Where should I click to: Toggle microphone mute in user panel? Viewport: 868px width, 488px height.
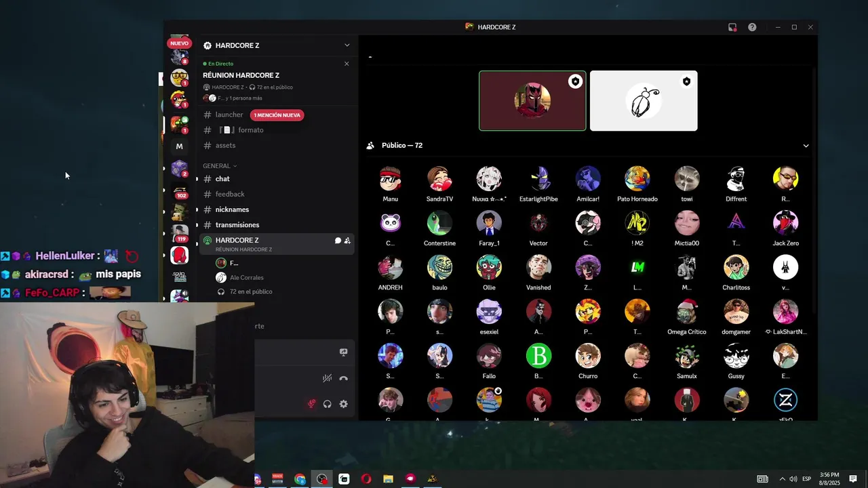311,404
